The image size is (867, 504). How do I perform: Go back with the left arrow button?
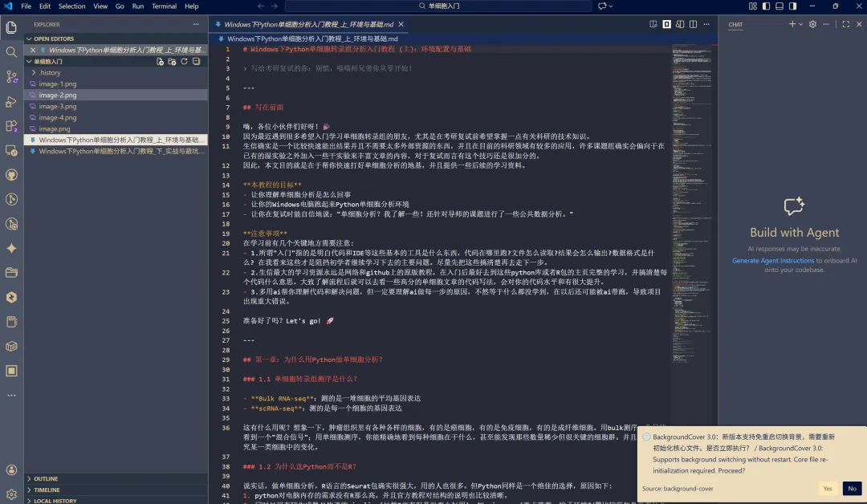tap(261, 6)
